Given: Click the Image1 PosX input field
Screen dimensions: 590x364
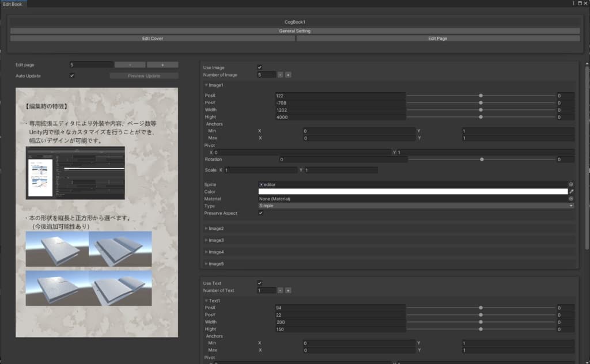Looking at the screenshot, I should (x=340, y=96).
